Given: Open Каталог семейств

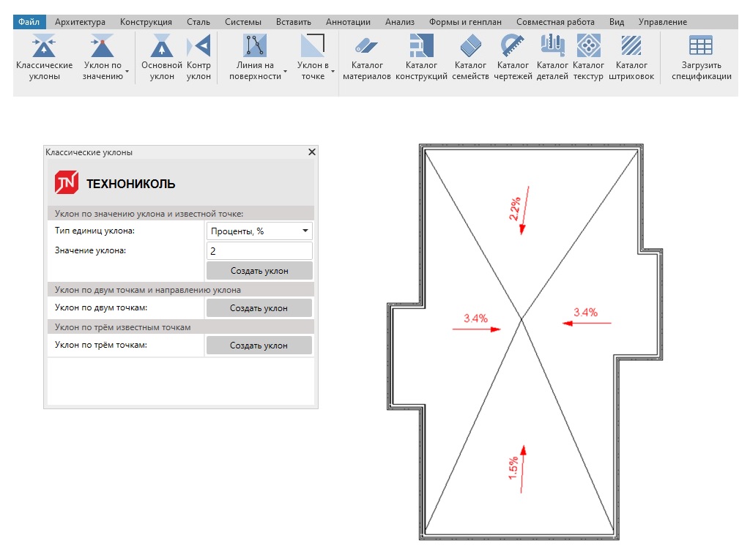Looking at the screenshot, I should [x=470, y=48].
